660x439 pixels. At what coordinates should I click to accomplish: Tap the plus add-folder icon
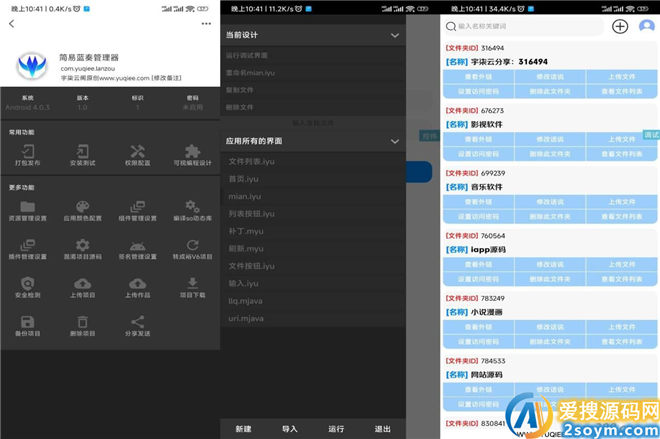[620, 26]
